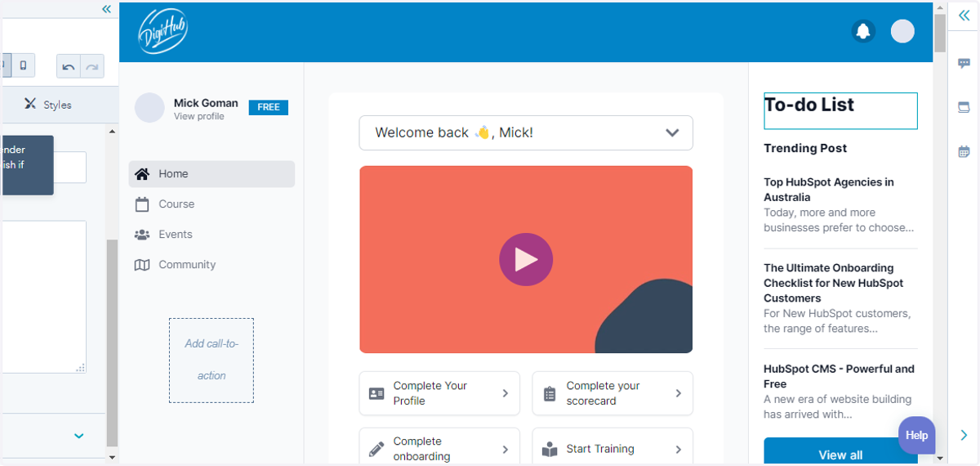Screen dimensions: 980x466
Task: Click the browser window icon in right sidebar
Action: tap(964, 107)
